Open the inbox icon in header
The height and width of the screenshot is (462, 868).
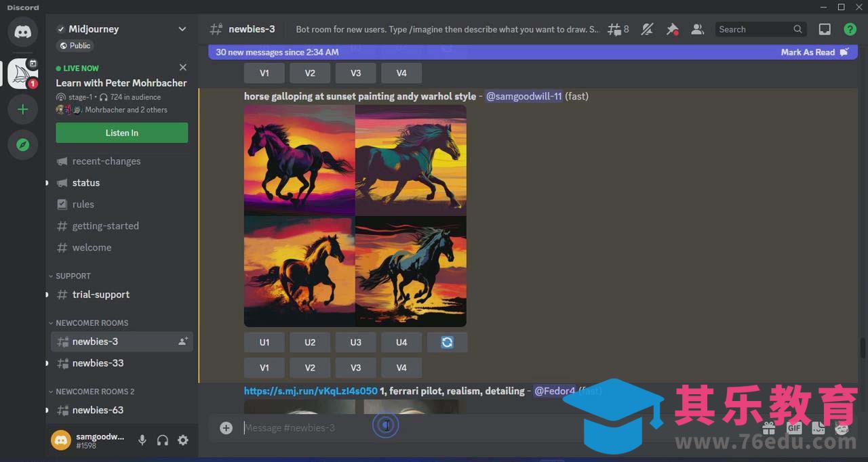click(x=825, y=29)
